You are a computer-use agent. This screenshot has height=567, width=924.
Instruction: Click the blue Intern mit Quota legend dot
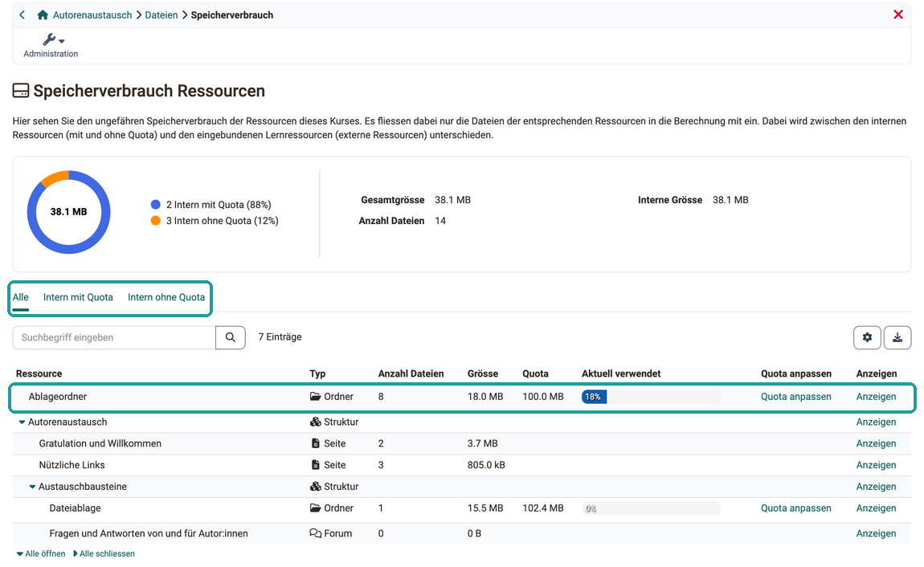click(156, 204)
